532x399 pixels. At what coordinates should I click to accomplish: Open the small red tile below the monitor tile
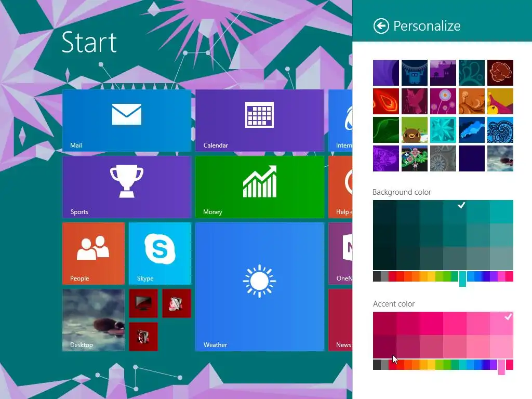pos(143,337)
